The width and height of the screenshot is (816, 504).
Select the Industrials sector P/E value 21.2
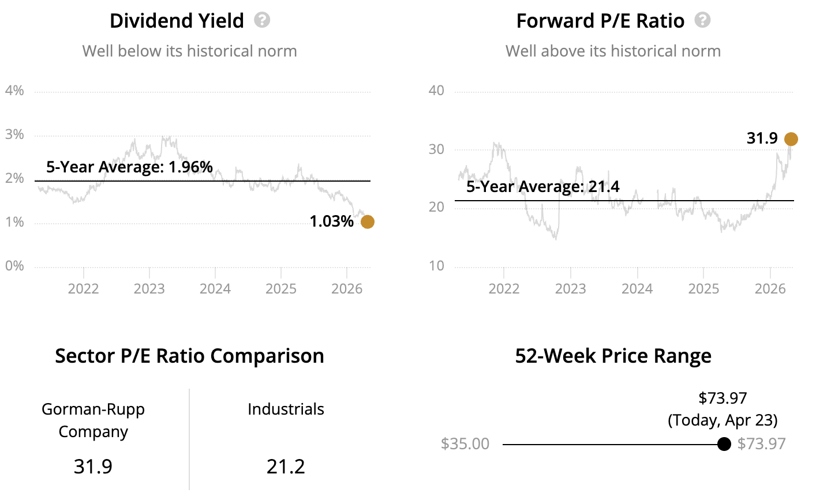286,466
